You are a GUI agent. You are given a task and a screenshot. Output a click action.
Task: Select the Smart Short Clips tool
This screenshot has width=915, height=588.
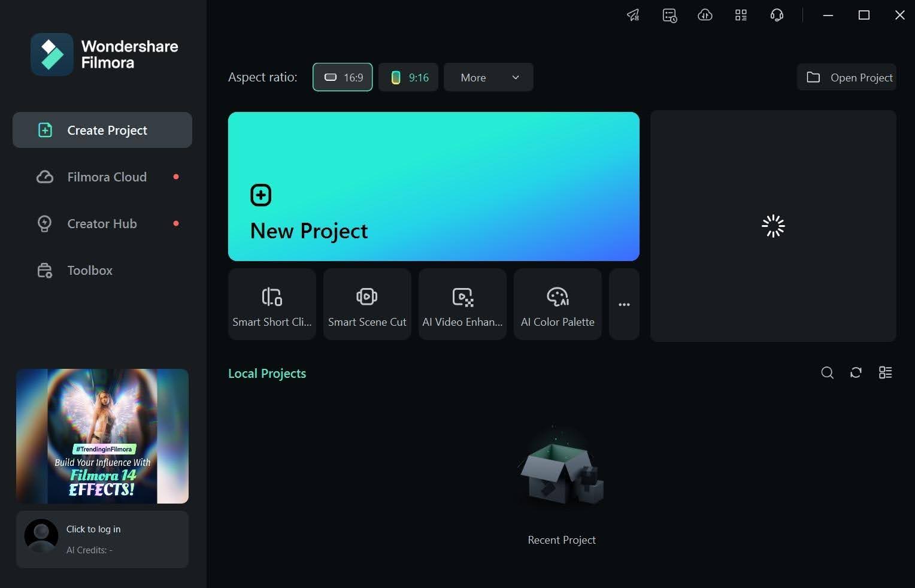(x=272, y=304)
